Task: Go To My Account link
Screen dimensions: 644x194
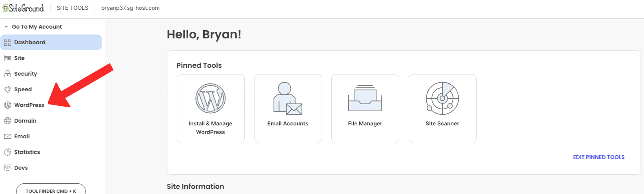Action: tap(37, 27)
